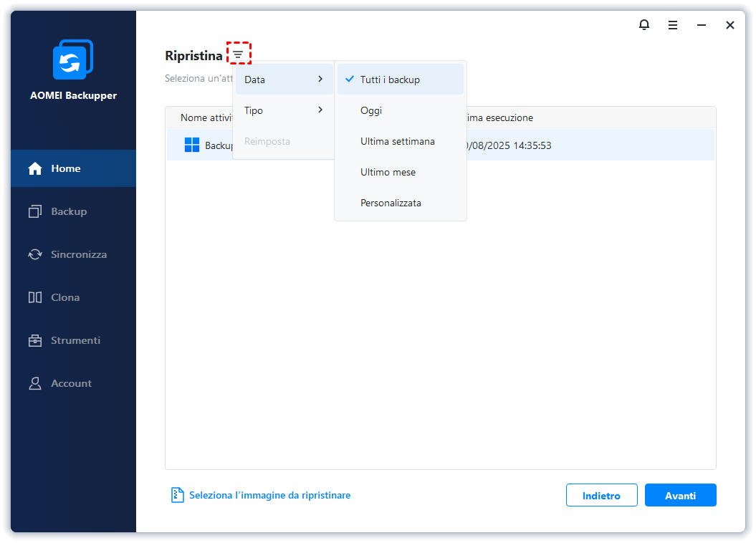Click the Sincronizza sync icon
Screen dimensions: 756x543
34,254
